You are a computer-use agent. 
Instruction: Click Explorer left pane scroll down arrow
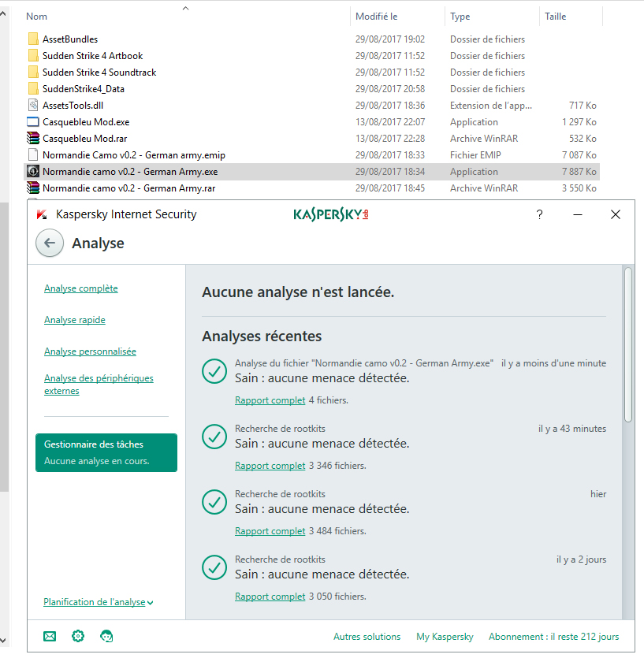click(3, 641)
